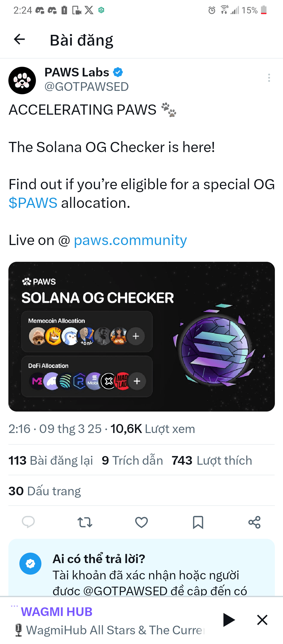Screen dimensions: 283x644
Task: Open the Solana OG Checker image
Action: click(x=141, y=336)
